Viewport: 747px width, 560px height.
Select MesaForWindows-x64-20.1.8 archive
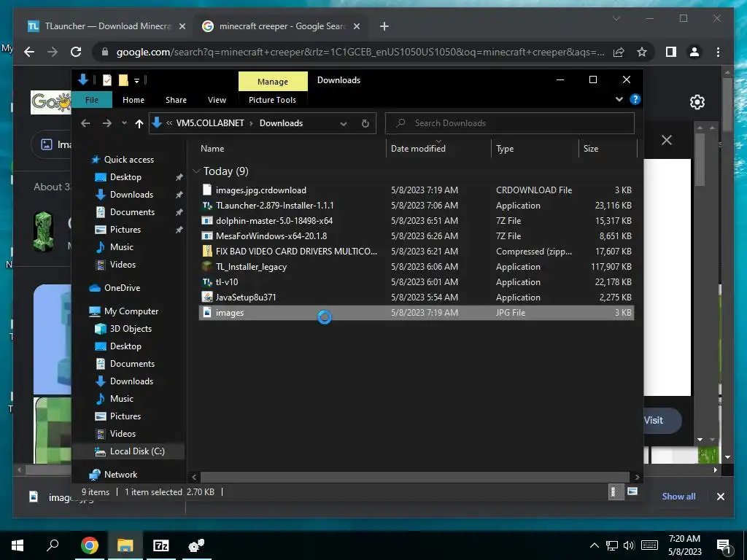pos(416,236)
